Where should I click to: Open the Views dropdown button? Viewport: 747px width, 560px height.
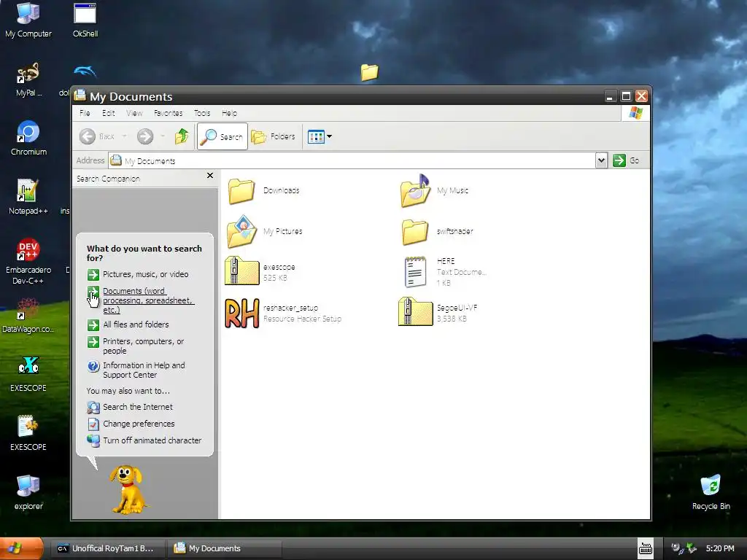coord(320,136)
